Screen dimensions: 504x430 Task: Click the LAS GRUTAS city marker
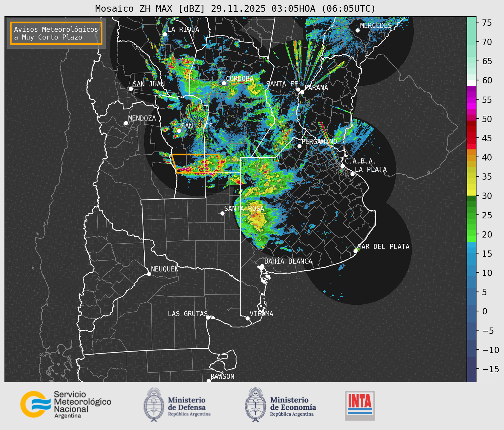(208, 317)
